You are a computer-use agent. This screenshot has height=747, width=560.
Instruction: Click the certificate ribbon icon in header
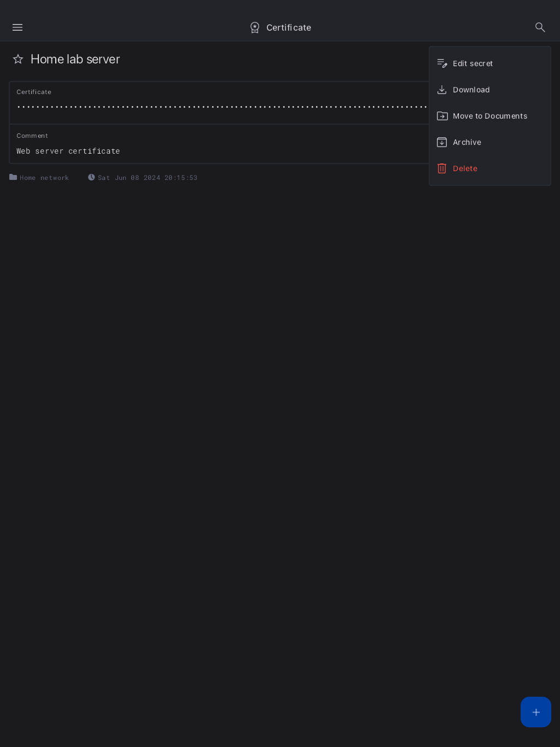point(255,27)
